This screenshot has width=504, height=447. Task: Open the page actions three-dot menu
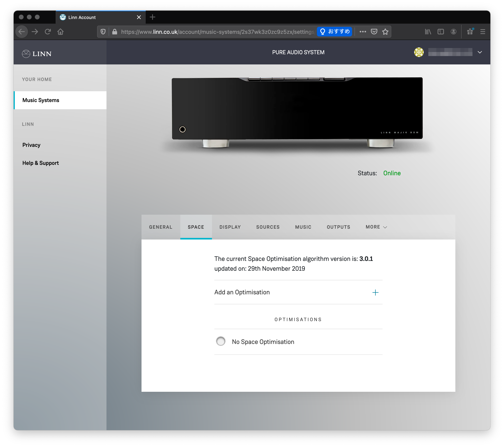(x=363, y=32)
